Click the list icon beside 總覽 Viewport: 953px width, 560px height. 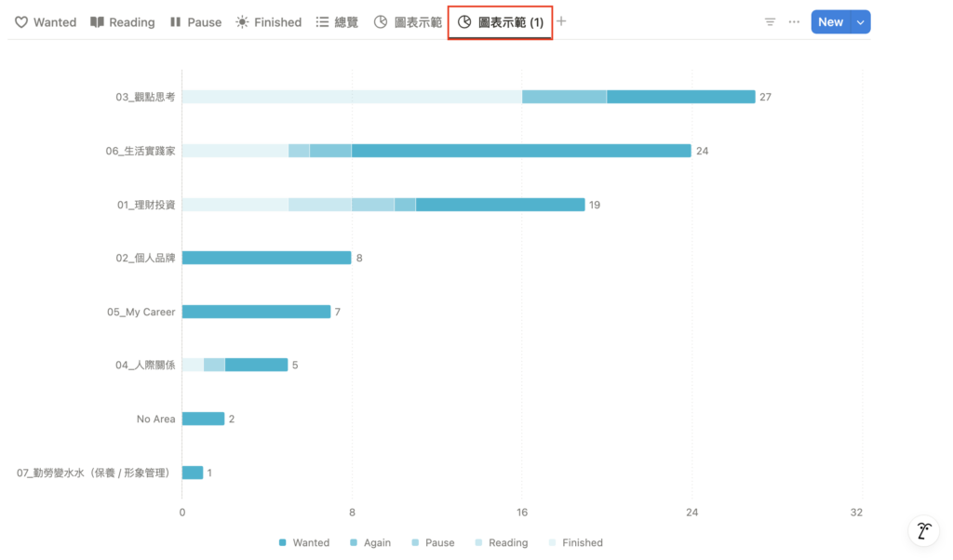(322, 22)
